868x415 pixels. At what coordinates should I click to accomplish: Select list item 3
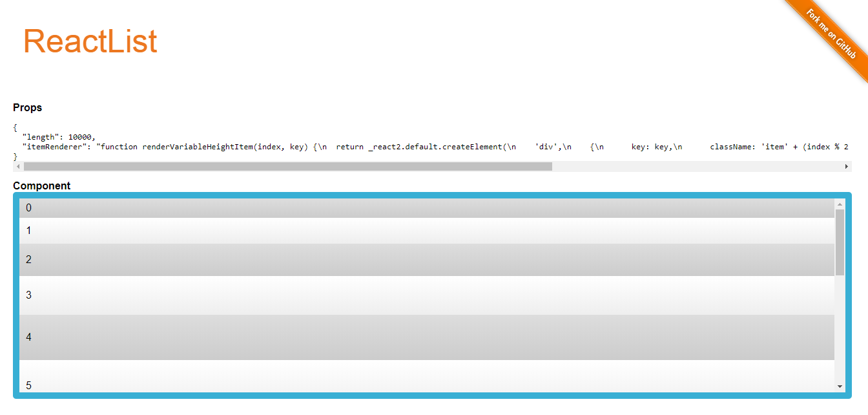click(427, 295)
